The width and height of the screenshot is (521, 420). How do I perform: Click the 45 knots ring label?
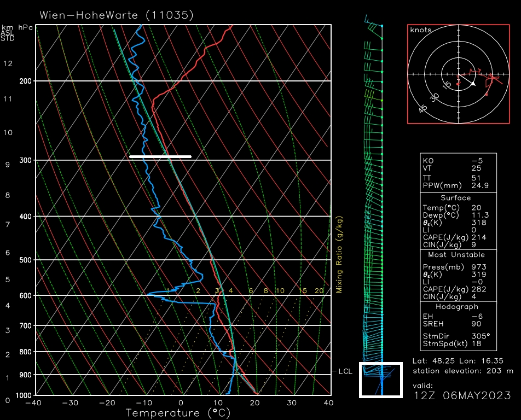(x=423, y=109)
